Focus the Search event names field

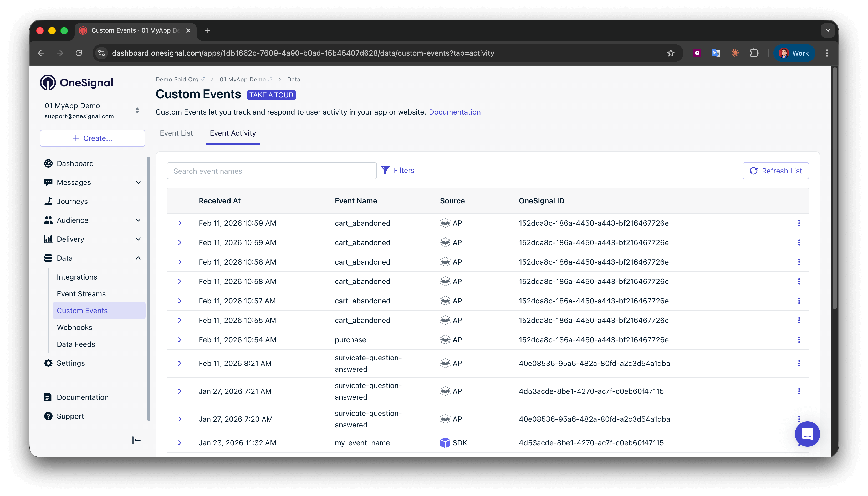pos(271,171)
